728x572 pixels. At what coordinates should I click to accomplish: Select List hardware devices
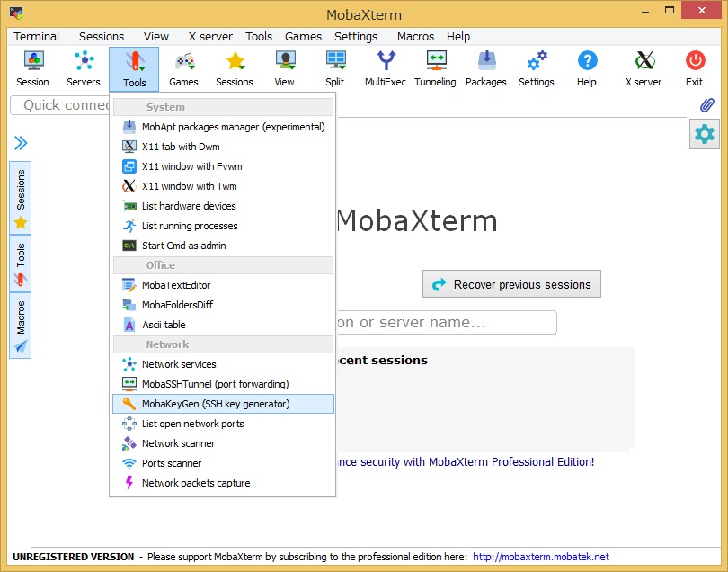(223, 206)
